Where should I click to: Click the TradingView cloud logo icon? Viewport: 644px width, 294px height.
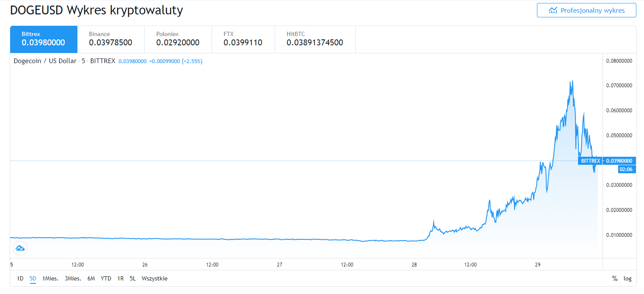20,248
